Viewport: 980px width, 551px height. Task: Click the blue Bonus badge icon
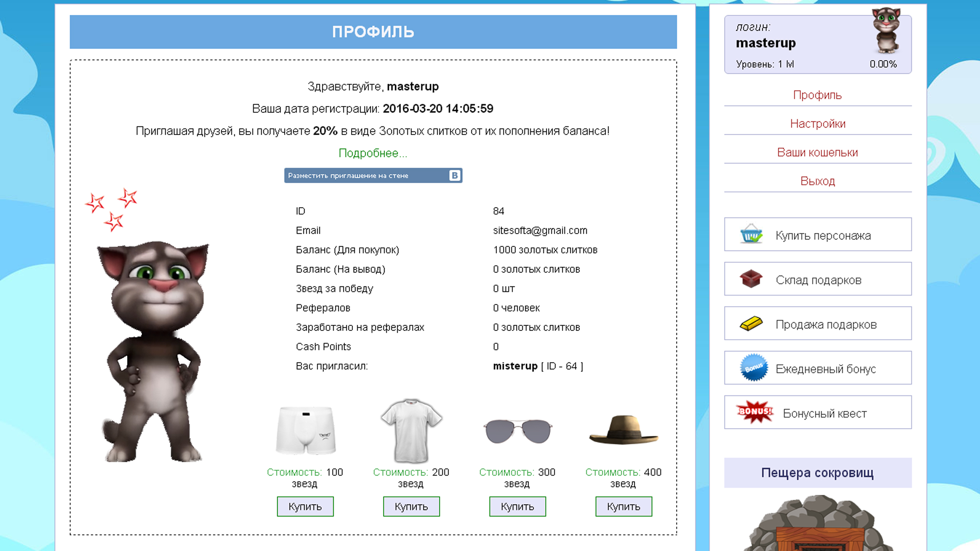[753, 367]
